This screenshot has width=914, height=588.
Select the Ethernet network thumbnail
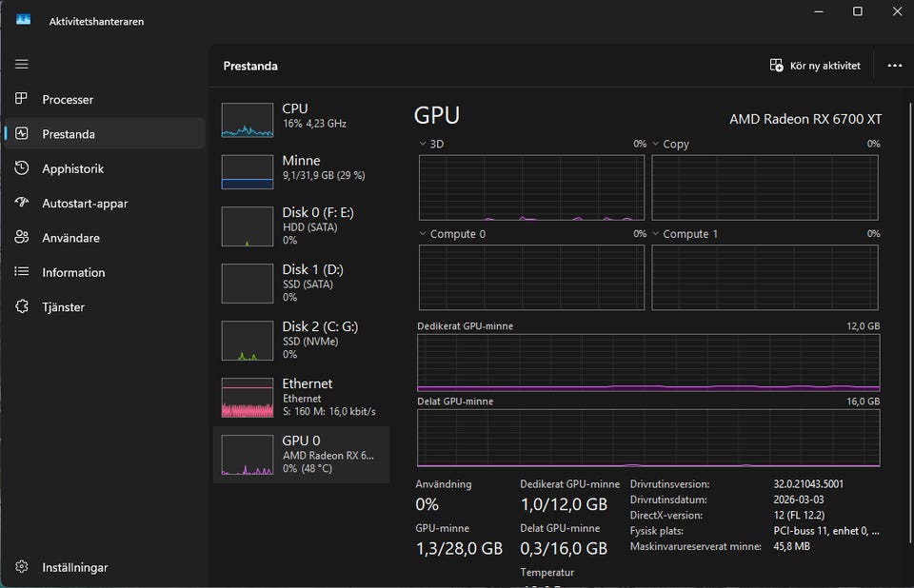248,398
